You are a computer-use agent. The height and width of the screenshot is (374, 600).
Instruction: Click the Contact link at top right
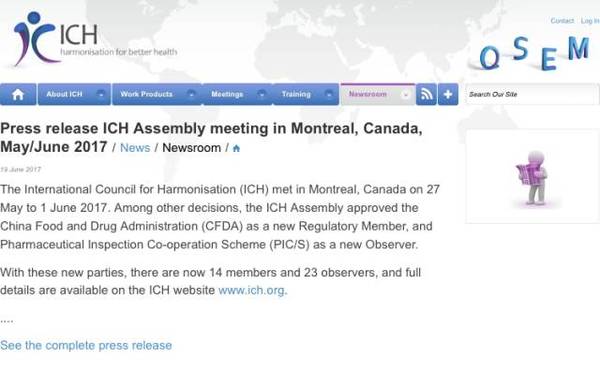pyautogui.click(x=562, y=21)
